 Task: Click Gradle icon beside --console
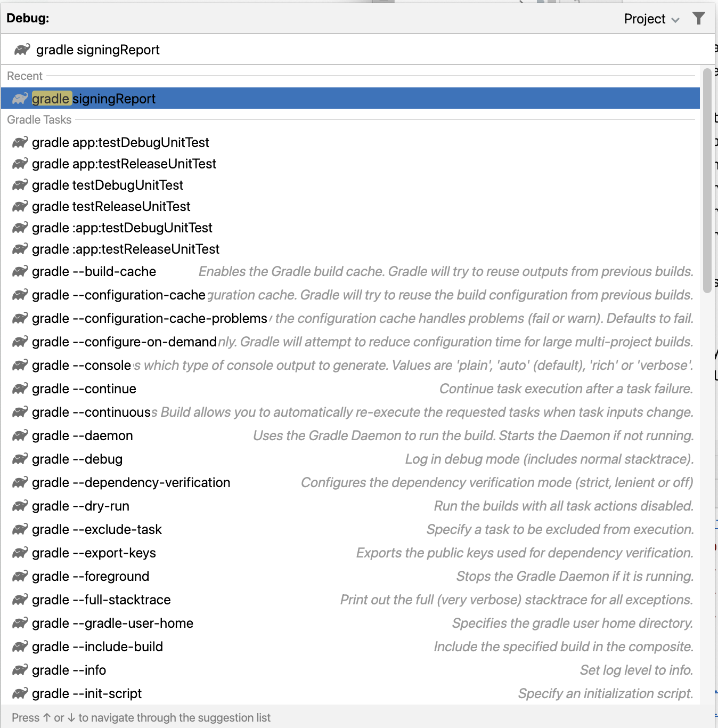click(x=20, y=365)
